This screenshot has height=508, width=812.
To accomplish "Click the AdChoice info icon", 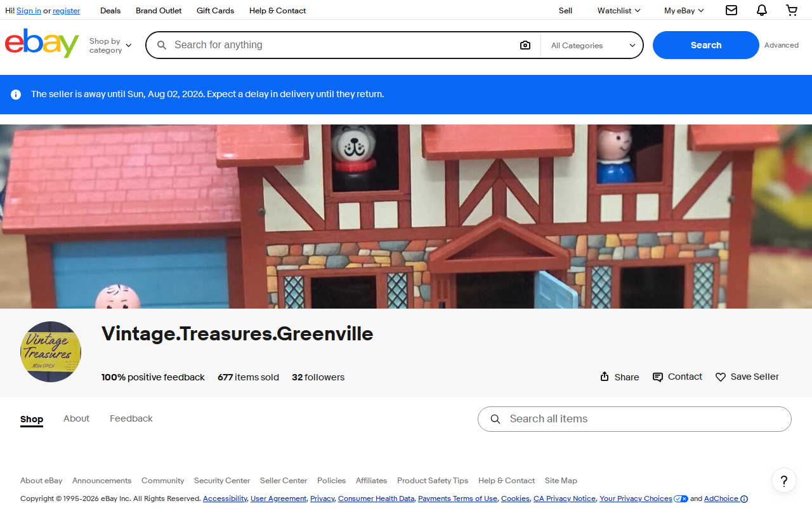I will [744, 499].
